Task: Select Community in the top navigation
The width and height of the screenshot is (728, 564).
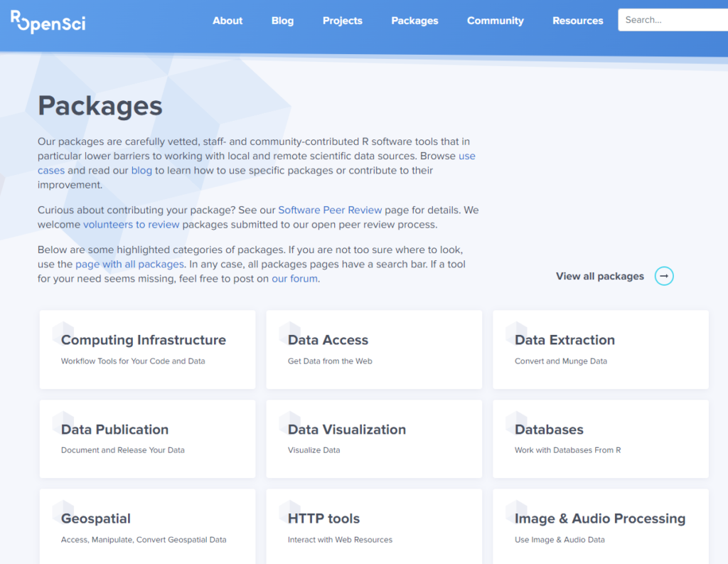Action: [x=495, y=21]
